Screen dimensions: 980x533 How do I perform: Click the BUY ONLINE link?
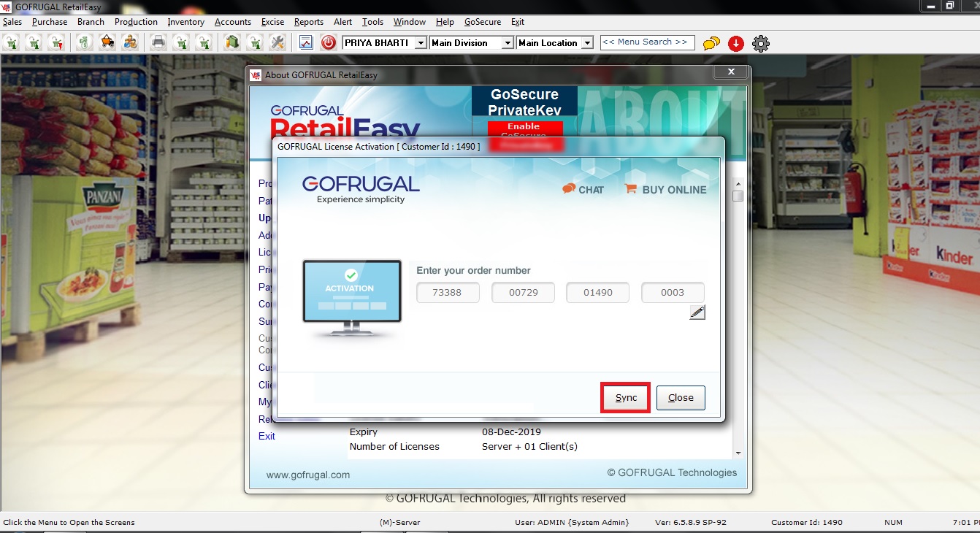click(x=666, y=190)
